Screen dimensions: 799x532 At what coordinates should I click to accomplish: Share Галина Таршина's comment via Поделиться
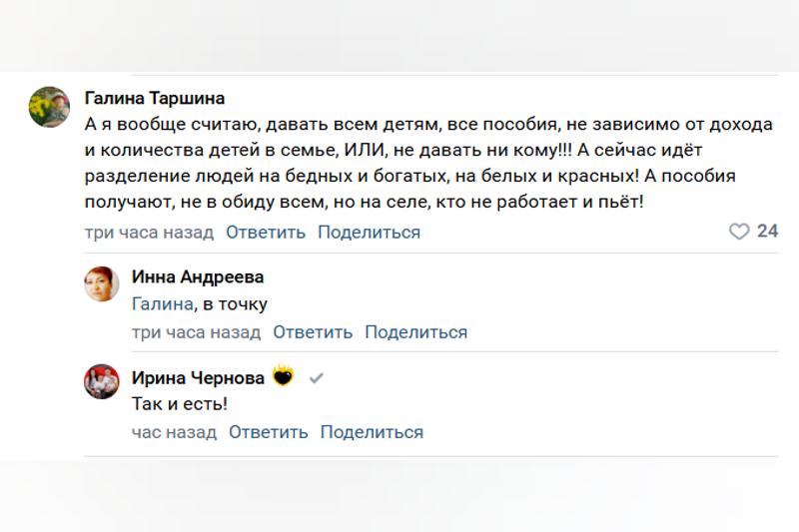tap(369, 233)
